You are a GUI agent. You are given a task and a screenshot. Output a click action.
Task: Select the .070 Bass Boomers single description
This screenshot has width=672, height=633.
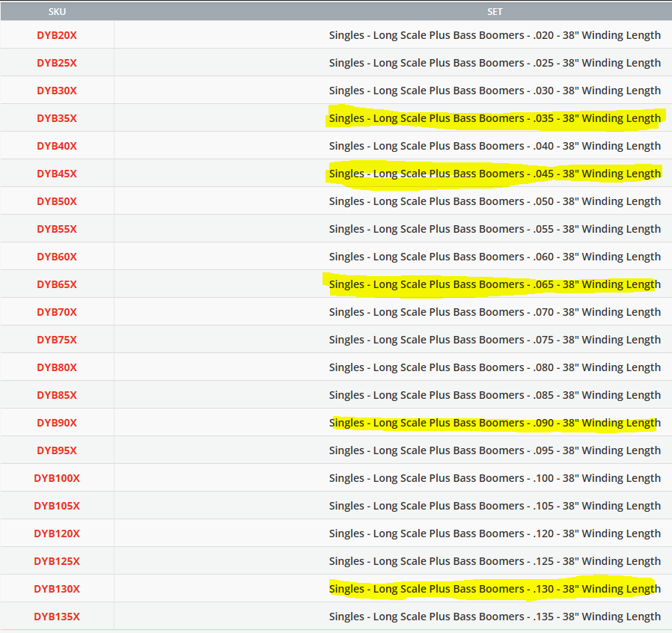495,312
